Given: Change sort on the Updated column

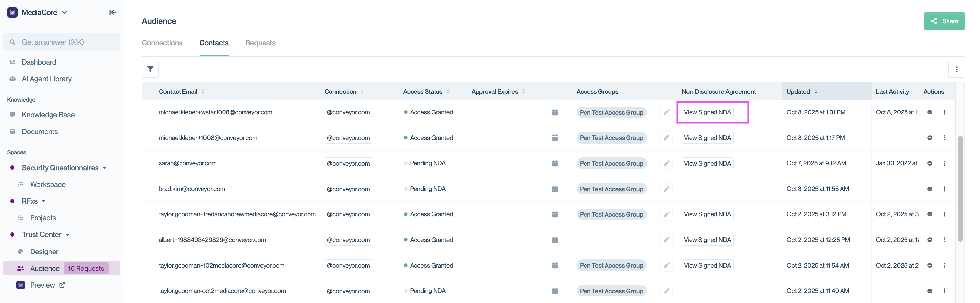Looking at the screenshot, I should tap(816, 91).
